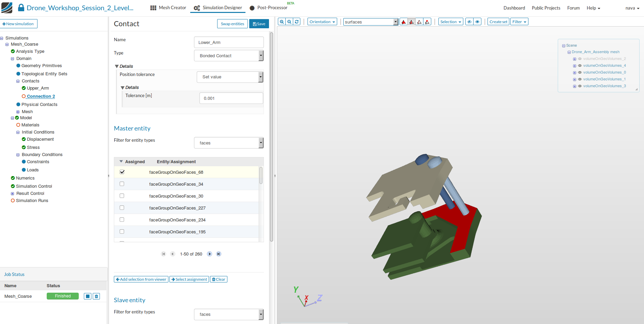This screenshot has width=644, height=324.
Task: Go to first page of entity list
Action: (x=164, y=254)
